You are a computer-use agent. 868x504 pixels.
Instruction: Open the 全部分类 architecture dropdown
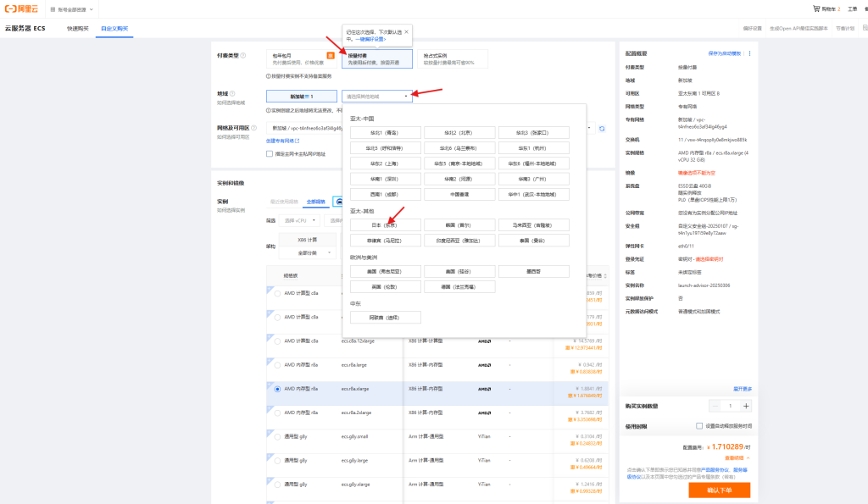pyautogui.click(x=309, y=252)
